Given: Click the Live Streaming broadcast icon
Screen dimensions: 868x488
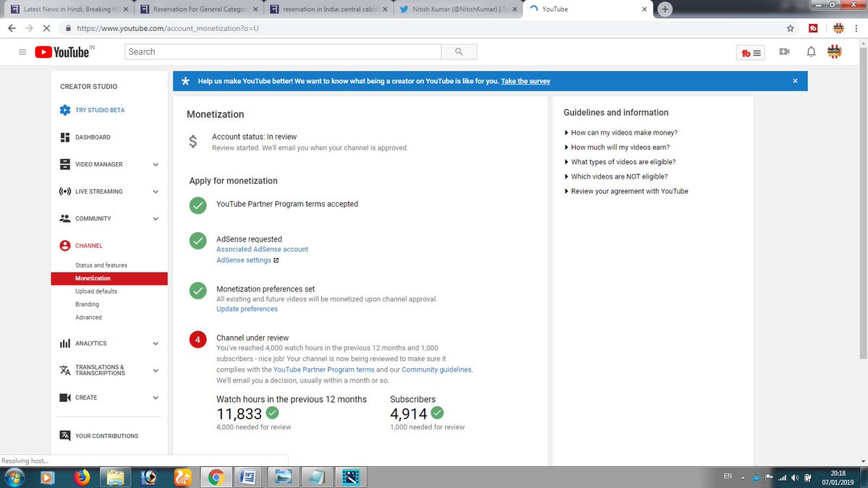Looking at the screenshot, I should (65, 192).
